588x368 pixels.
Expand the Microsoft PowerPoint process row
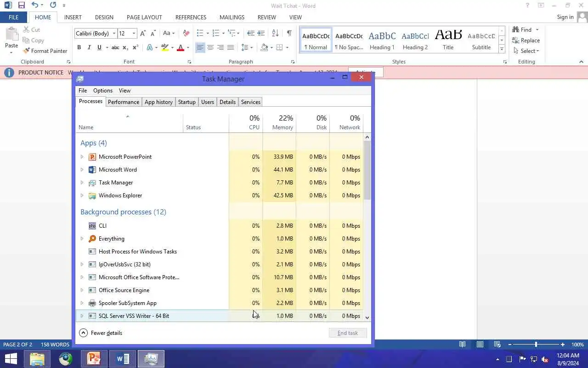[x=82, y=157]
